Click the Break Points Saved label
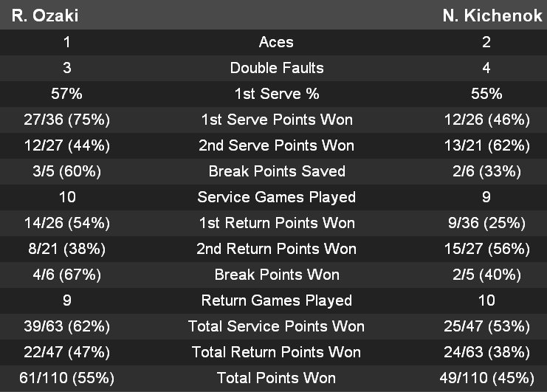Viewport: 547px width, 392px height. (x=276, y=171)
